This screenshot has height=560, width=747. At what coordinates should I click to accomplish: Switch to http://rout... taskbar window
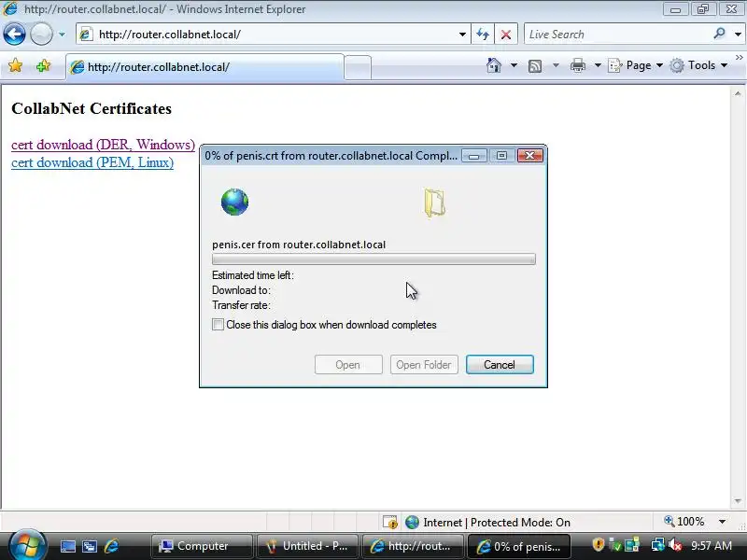(413, 546)
